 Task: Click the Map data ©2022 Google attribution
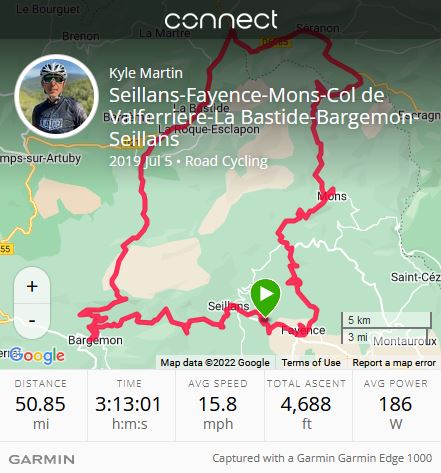tap(215, 363)
